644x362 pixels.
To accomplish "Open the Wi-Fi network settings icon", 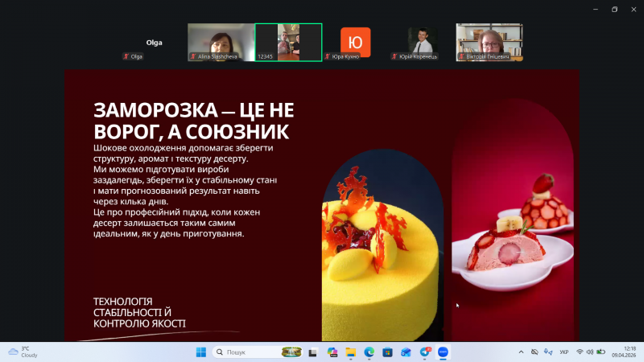I will [x=580, y=352].
